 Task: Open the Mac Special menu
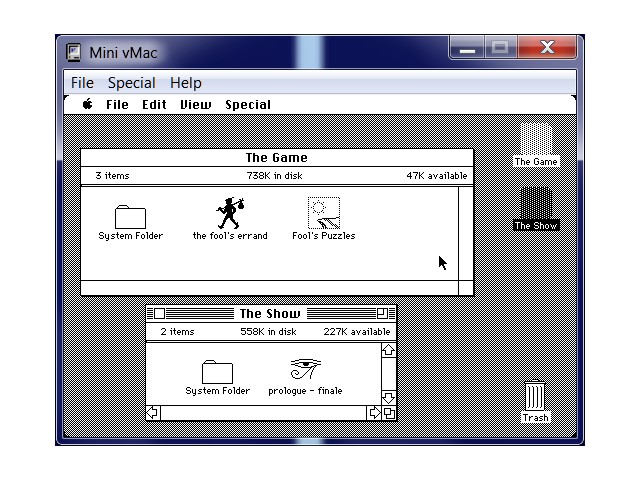[x=248, y=104]
